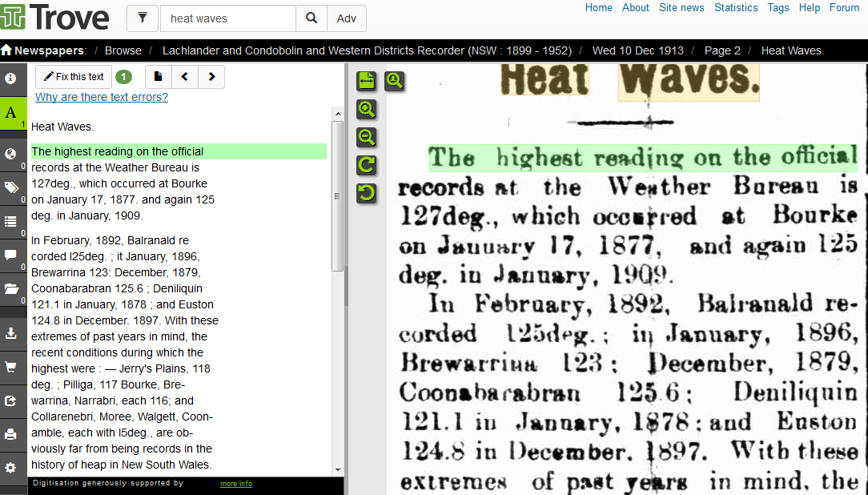Open 'Why are there text errors?' link
This screenshot has height=495, width=868.
tap(102, 98)
